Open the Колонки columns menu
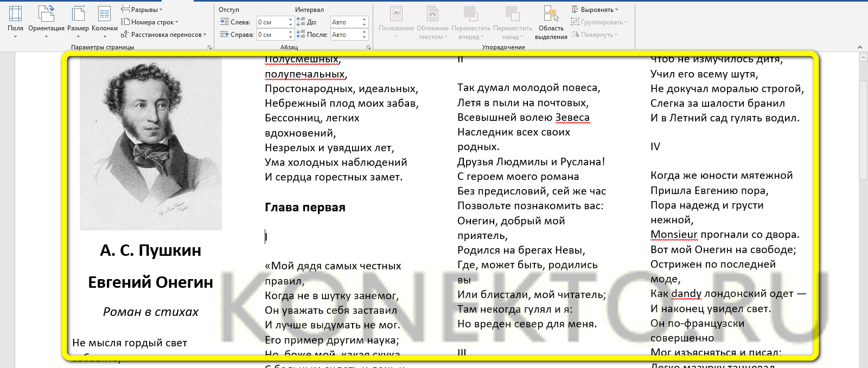 coord(105,22)
